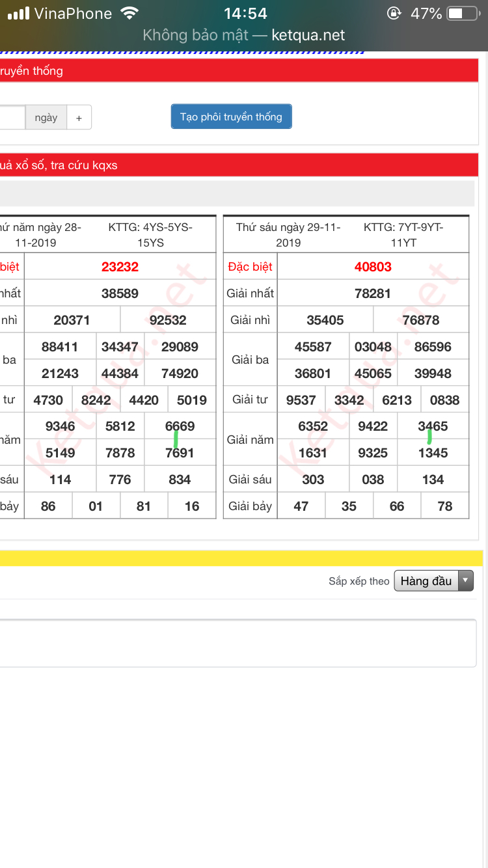Image resolution: width=488 pixels, height=868 pixels.
Task: Open the "Hàng đầu" sort dropdown
Action: 433,581
